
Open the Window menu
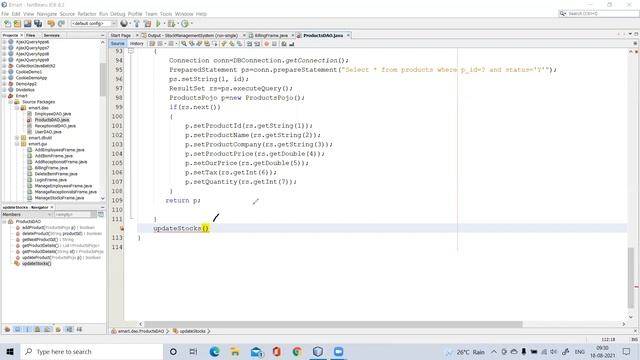(x=184, y=14)
